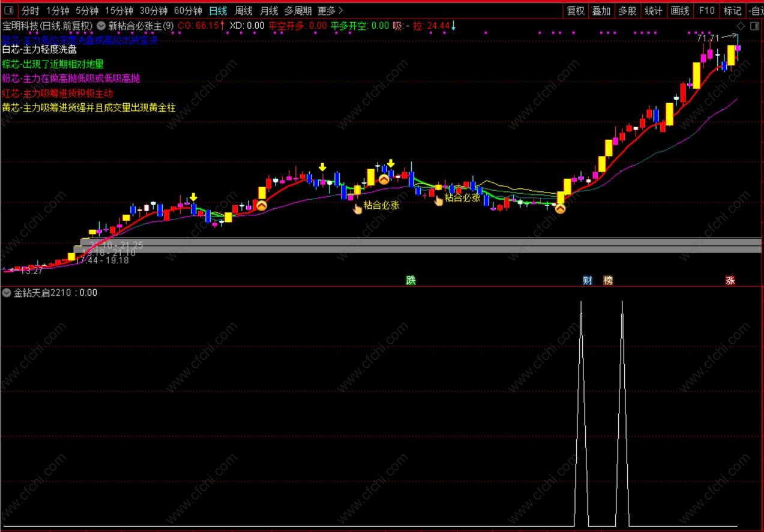Click the 标记 mark button
Screen dimensions: 764x532
tap(732, 10)
